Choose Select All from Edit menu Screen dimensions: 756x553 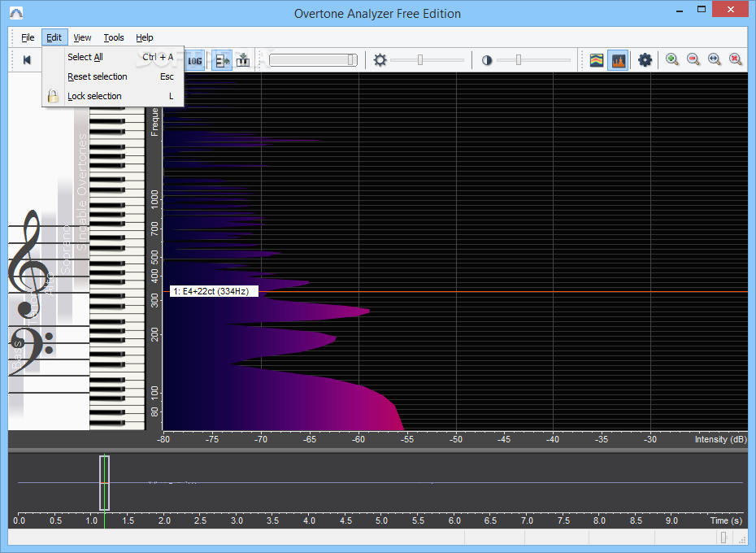pos(113,57)
